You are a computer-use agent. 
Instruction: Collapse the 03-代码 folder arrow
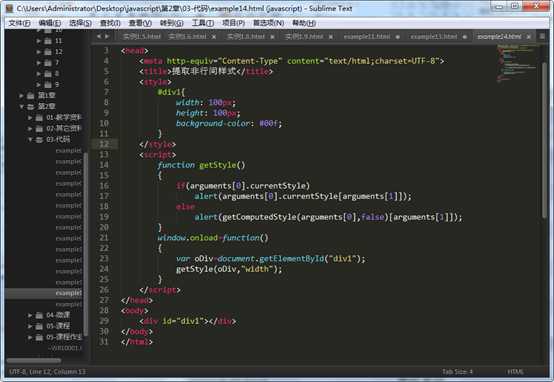click(30, 140)
